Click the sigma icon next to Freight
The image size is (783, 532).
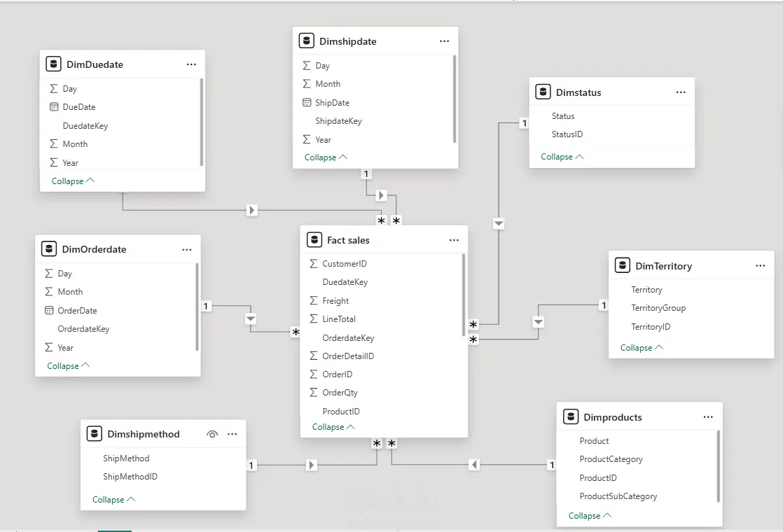313,301
